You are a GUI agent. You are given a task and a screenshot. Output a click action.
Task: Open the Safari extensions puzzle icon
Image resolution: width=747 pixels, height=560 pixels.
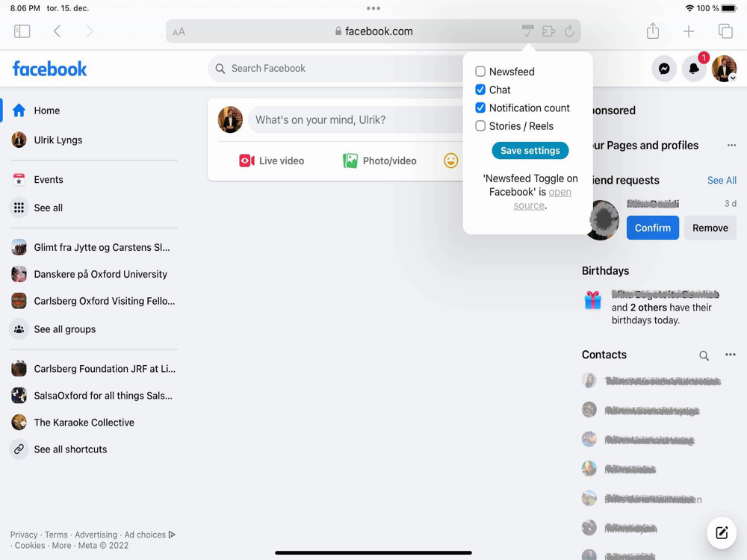click(549, 31)
